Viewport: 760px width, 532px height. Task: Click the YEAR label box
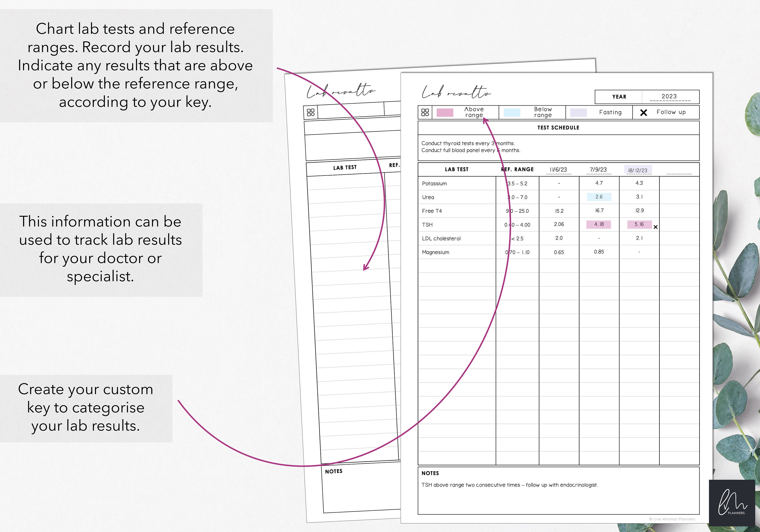click(x=618, y=97)
